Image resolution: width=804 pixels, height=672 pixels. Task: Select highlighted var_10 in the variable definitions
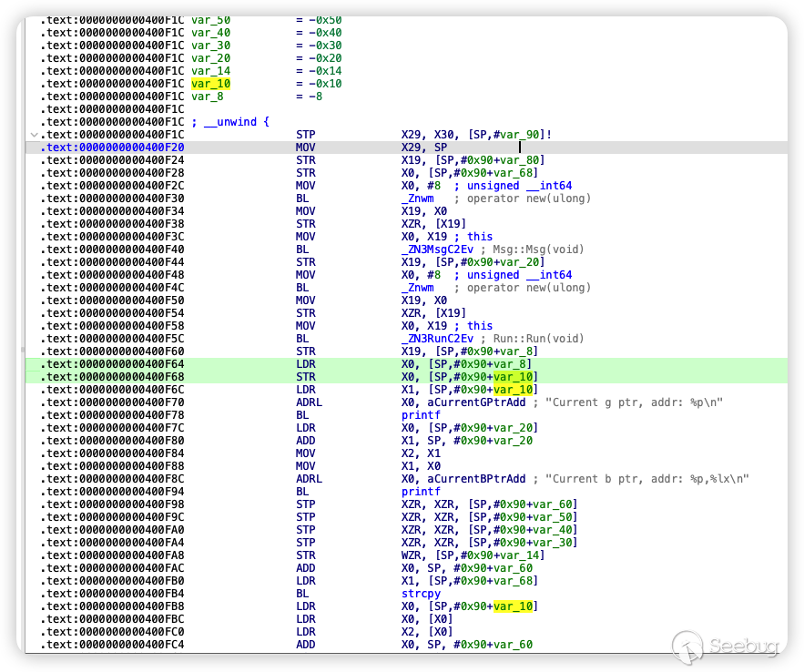[x=210, y=84]
